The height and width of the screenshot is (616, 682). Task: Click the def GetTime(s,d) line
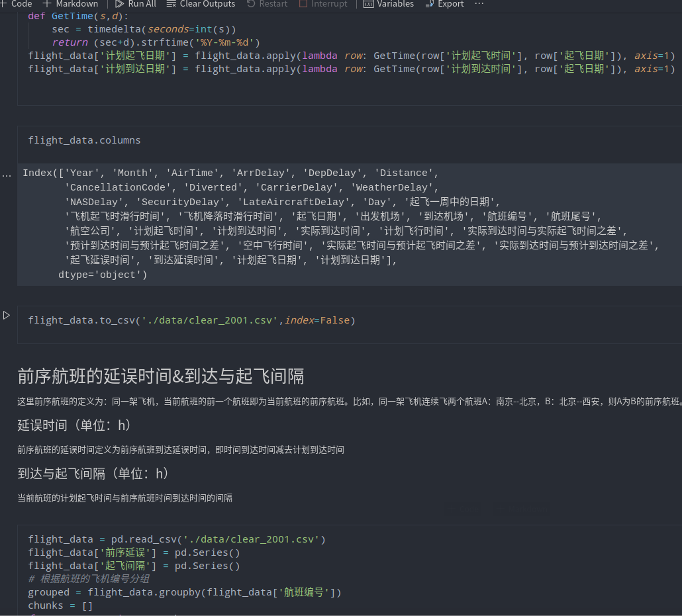(78, 16)
